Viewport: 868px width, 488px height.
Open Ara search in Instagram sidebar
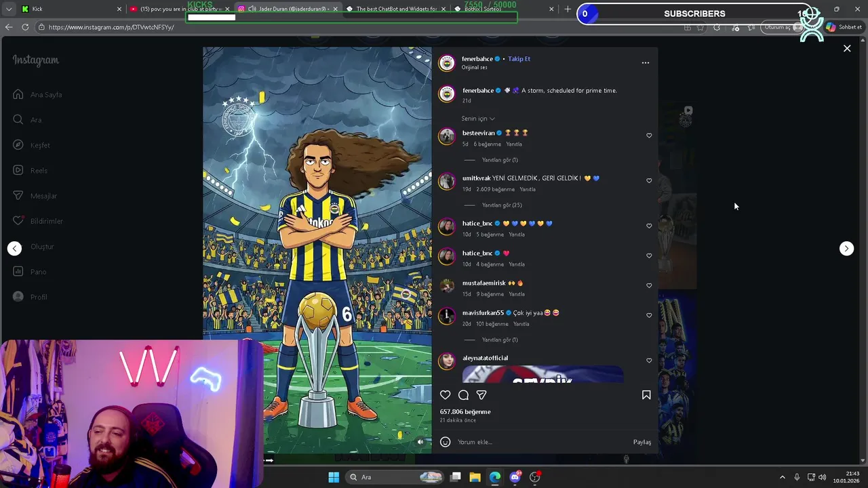coord(27,120)
